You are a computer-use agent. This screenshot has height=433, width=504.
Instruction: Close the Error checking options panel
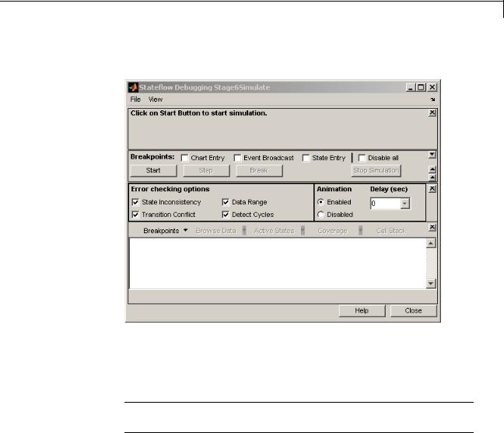(x=432, y=189)
